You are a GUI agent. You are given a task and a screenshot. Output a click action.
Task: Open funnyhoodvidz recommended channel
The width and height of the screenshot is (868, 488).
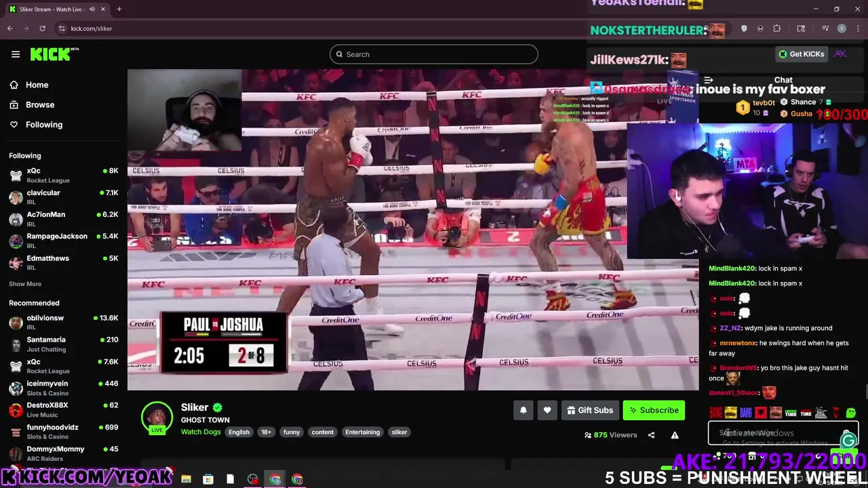63,431
